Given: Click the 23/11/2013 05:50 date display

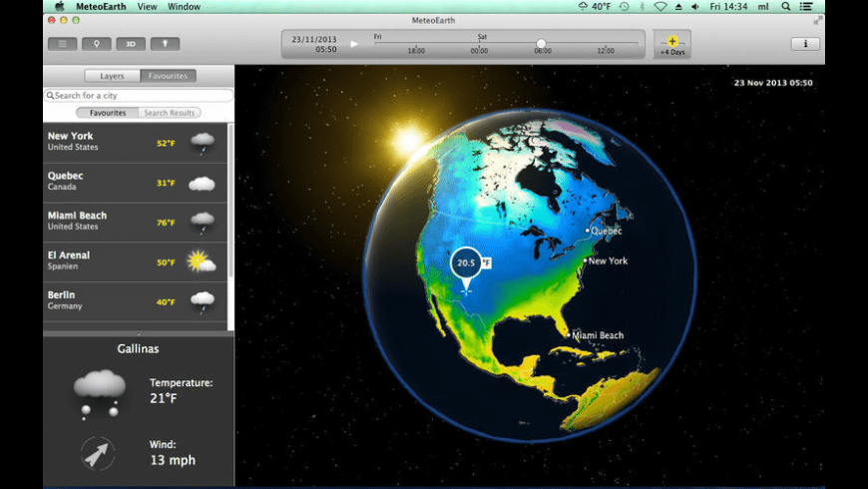Looking at the screenshot, I should [x=314, y=44].
